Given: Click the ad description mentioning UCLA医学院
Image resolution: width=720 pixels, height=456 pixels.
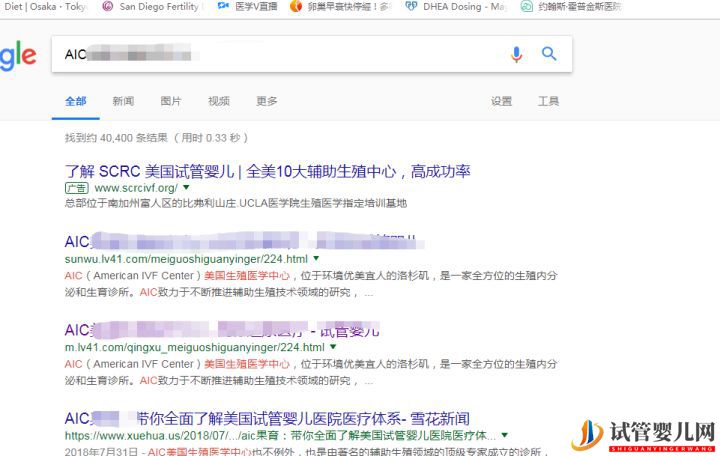Looking at the screenshot, I should coord(236,203).
